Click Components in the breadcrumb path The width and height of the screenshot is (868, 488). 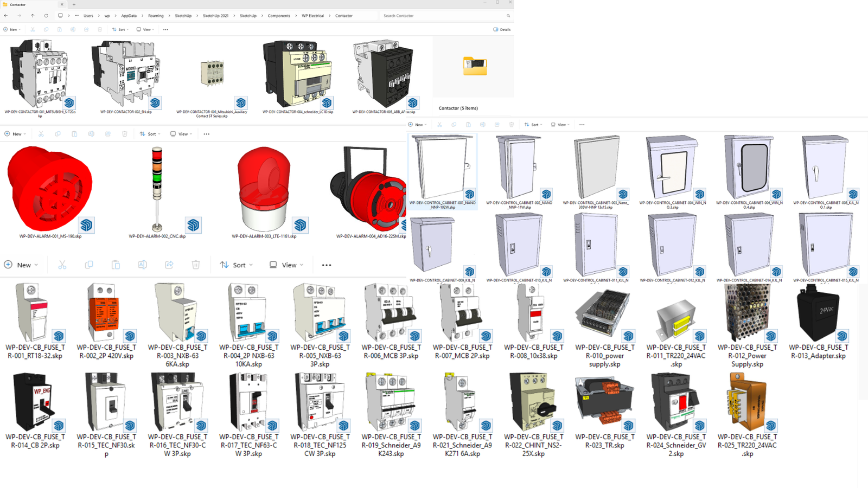coord(279,16)
